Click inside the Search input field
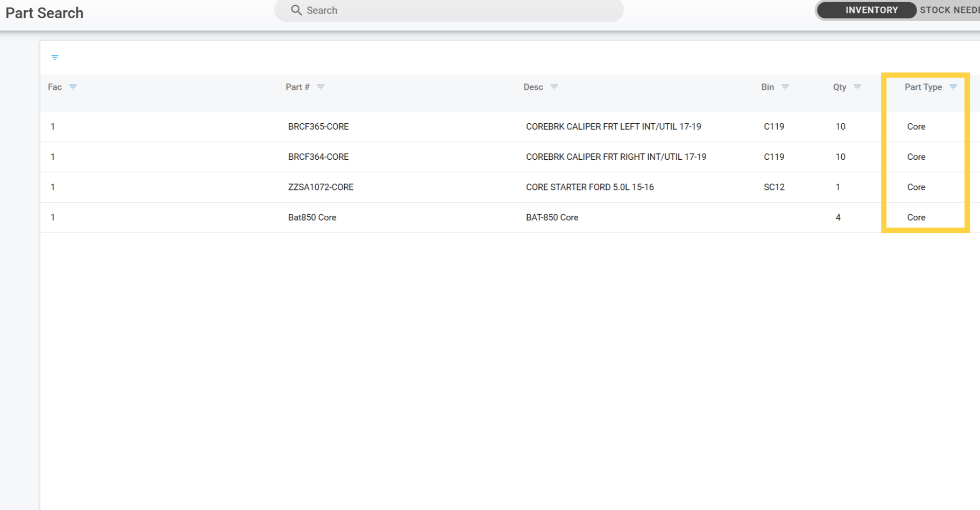980x510 pixels. point(457,11)
